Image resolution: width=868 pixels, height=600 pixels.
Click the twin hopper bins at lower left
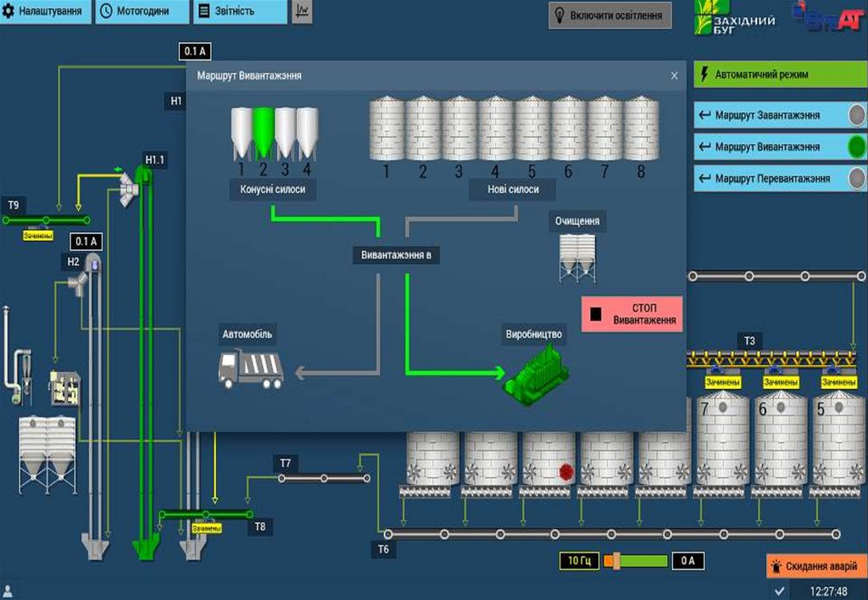pos(47,455)
